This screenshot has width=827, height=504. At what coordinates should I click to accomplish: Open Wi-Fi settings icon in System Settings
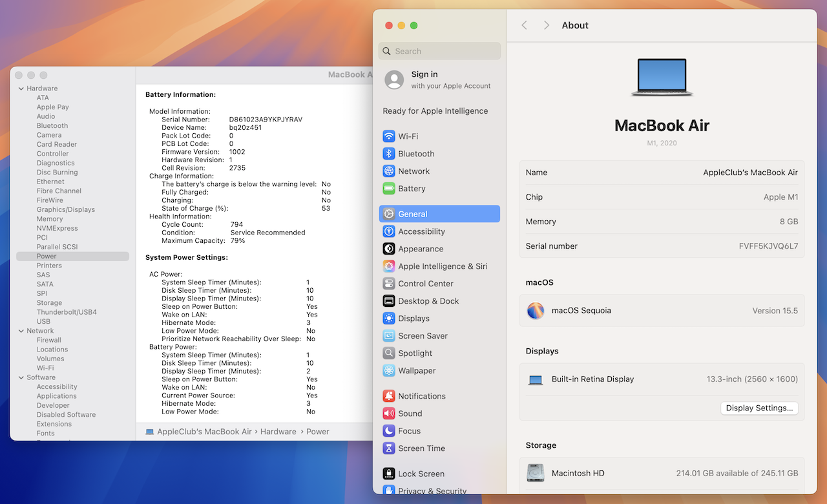[x=388, y=136]
